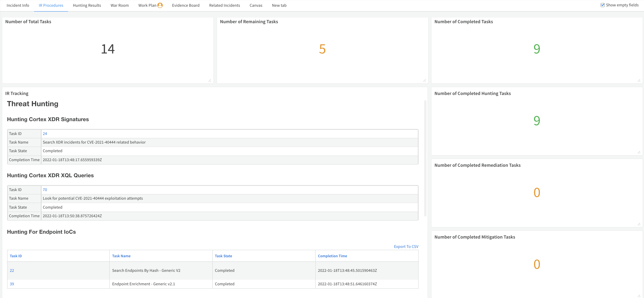
Task: Click resize handle of Number of Remaining Tasks widget
Action: 425,80
